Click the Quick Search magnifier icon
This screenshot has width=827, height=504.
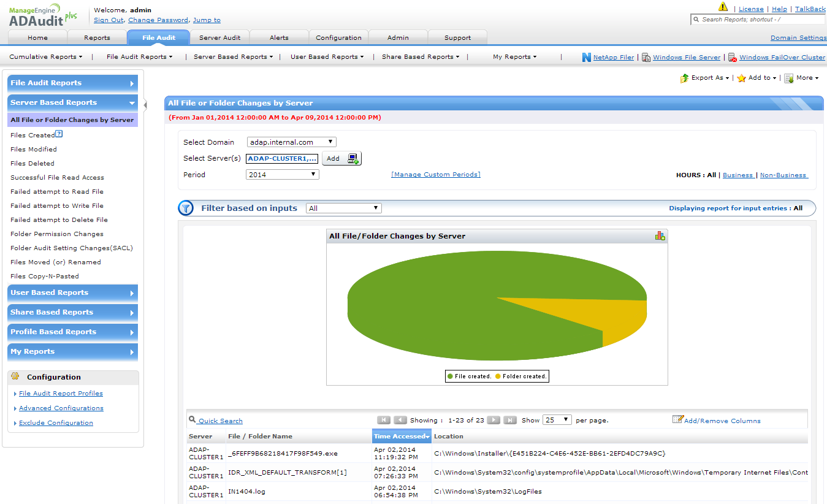pyautogui.click(x=192, y=420)
